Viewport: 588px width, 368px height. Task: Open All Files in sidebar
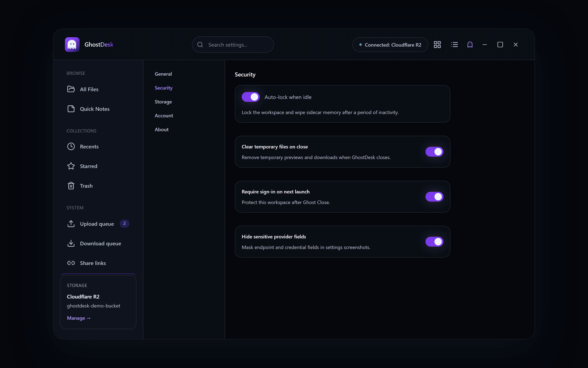click(89, 89)
